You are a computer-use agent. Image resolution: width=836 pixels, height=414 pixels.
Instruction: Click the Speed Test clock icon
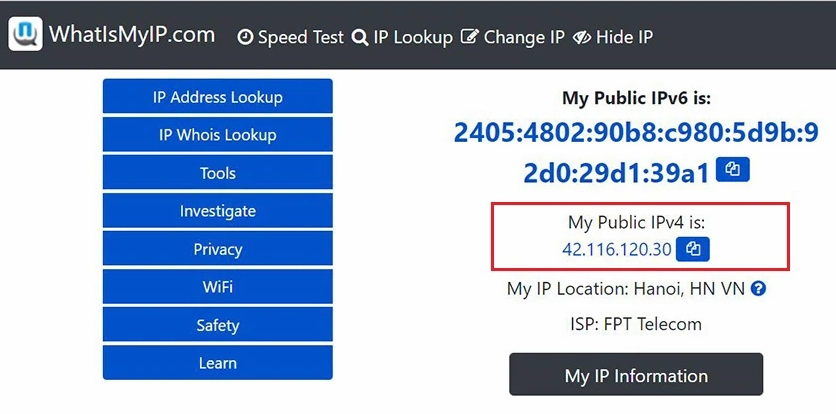[245, 37]
